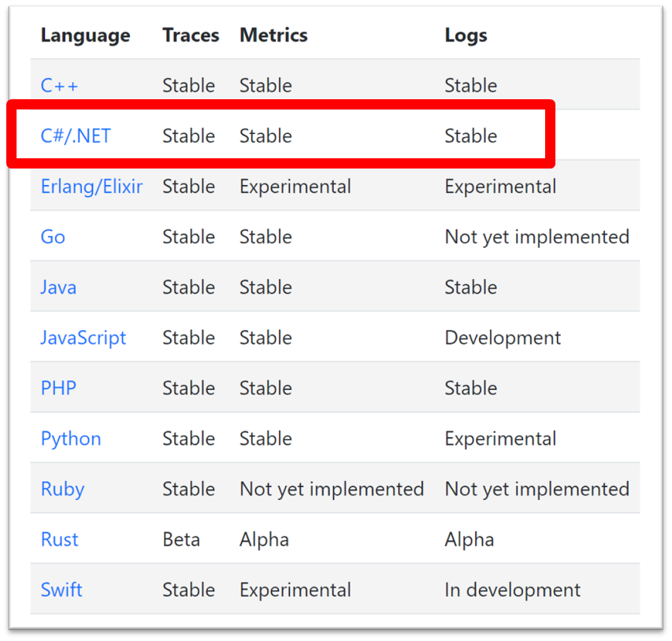Open the C++ language link
Image resolution: width=672 pixels, height=641 pixels.
[59, 85]
